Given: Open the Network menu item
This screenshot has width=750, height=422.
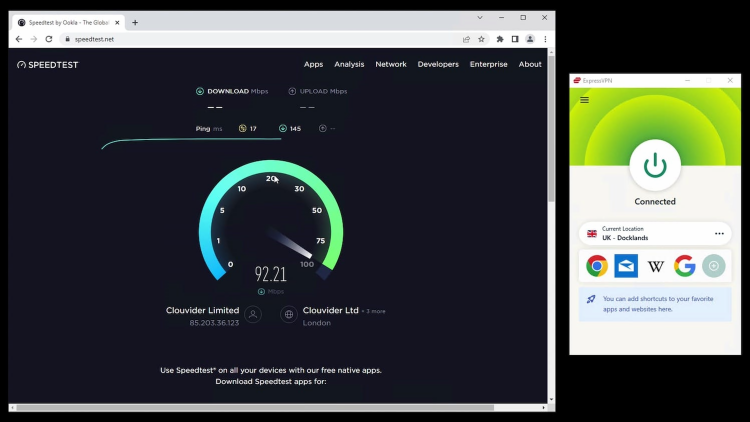Looking at the screenshot, I should 391,64.
